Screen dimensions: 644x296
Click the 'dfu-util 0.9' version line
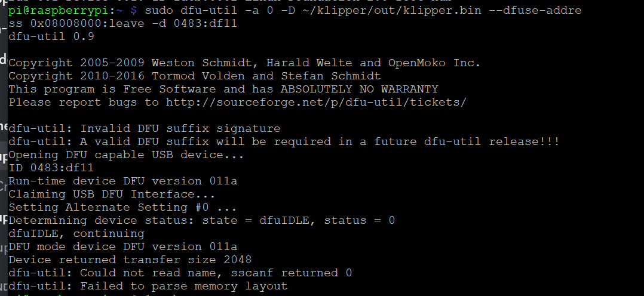pyautogui.click(x=51, y=36)
